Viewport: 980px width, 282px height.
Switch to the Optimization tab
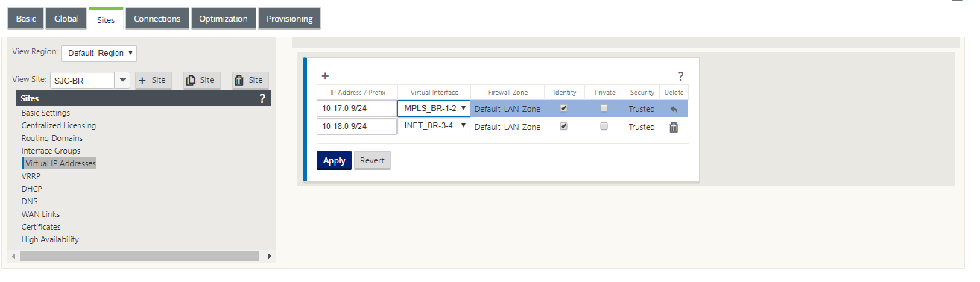point(224,19)
